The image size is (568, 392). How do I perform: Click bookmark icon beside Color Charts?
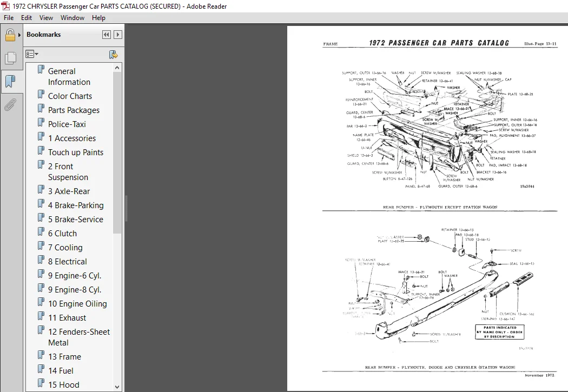click(41, 95)
